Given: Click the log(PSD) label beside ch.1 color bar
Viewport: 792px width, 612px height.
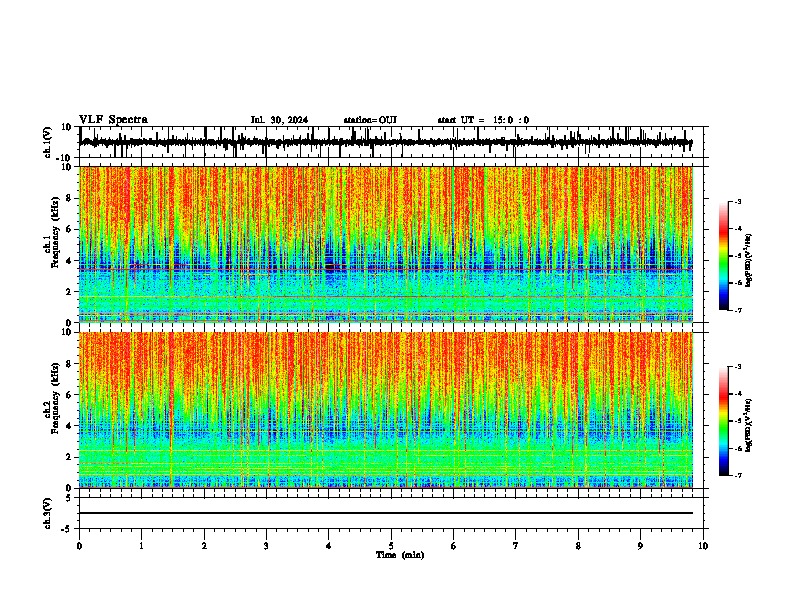Looking at the screenshot, I should click(x=749, y=260).
